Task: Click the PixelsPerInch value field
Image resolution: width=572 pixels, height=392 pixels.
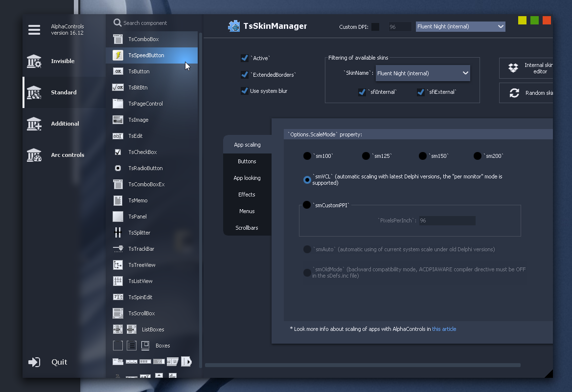Action: click(447, 220)
